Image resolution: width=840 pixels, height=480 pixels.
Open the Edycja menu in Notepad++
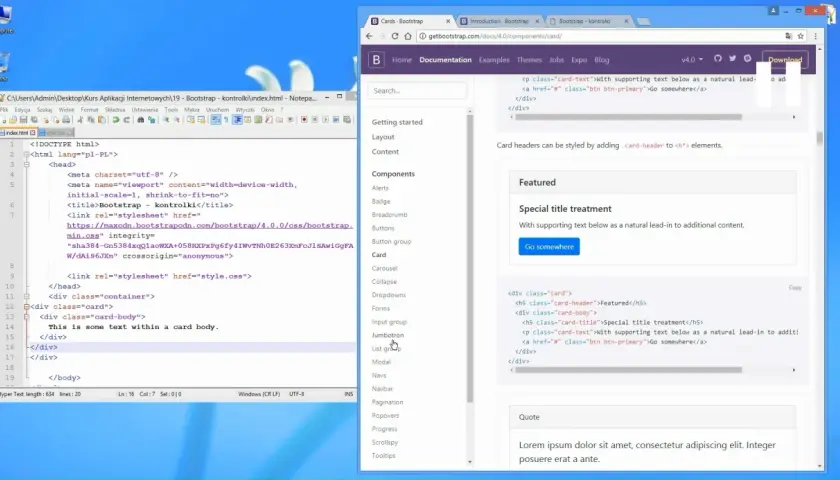tap(22, 109)
